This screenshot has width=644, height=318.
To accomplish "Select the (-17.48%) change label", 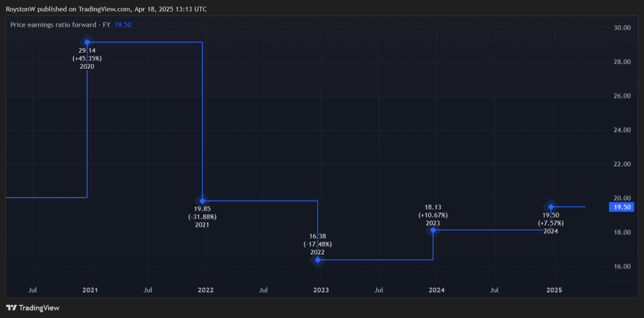I will point(318,244).
